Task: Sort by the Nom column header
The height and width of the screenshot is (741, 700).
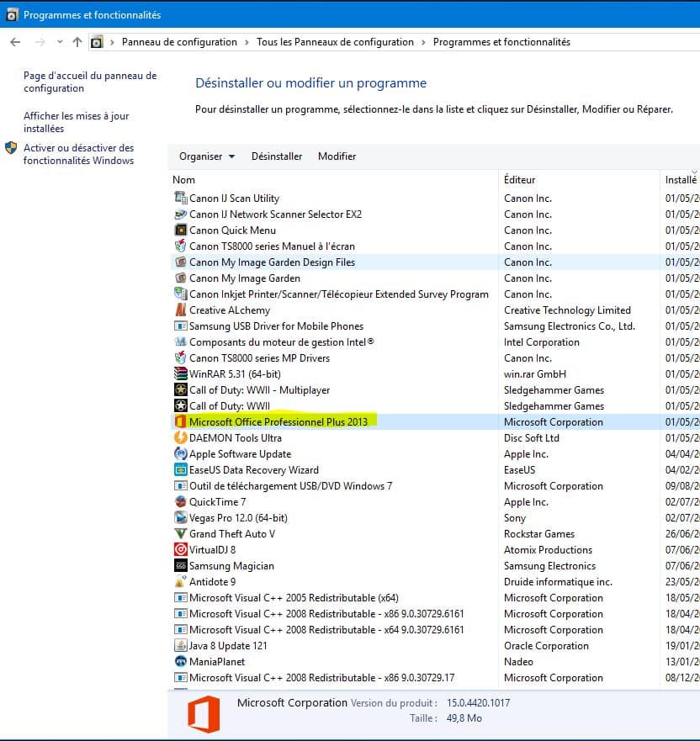Action: click(184, 180)
